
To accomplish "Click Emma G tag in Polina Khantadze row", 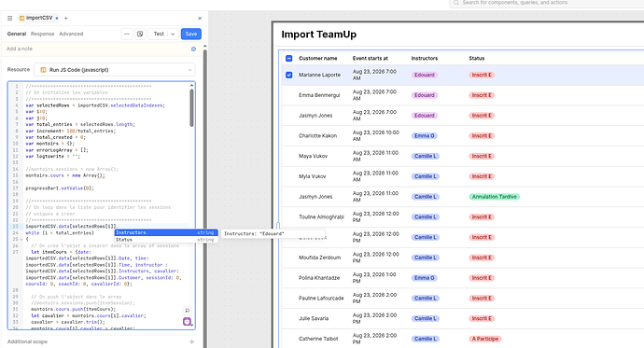I will tap(425, 278).
